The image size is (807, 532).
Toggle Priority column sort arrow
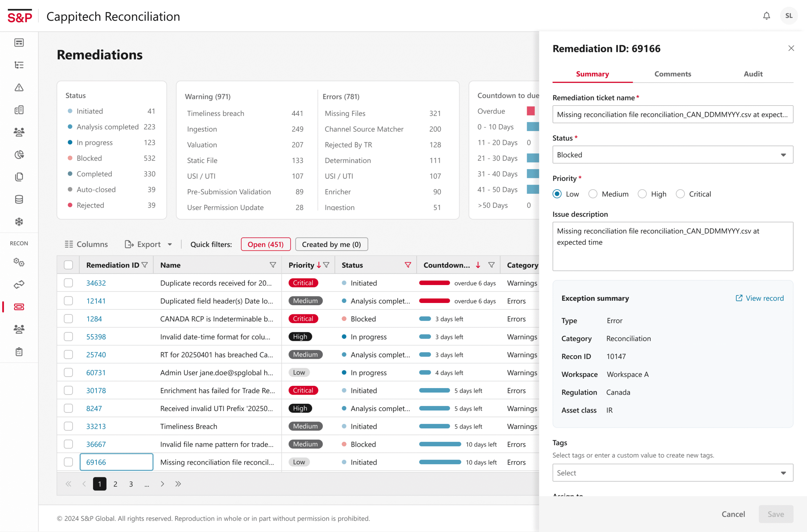tap(319, 265)
